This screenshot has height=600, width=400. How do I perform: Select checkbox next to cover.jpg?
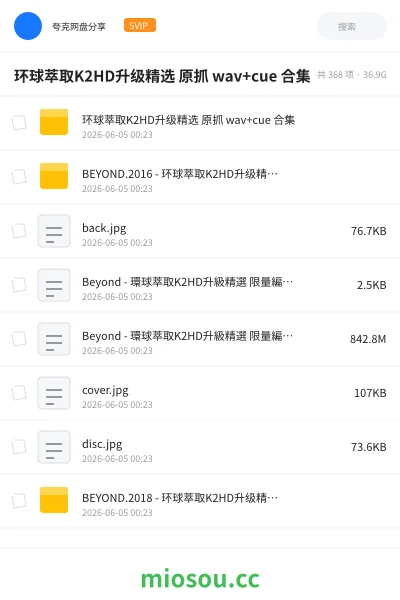(19, 393)
